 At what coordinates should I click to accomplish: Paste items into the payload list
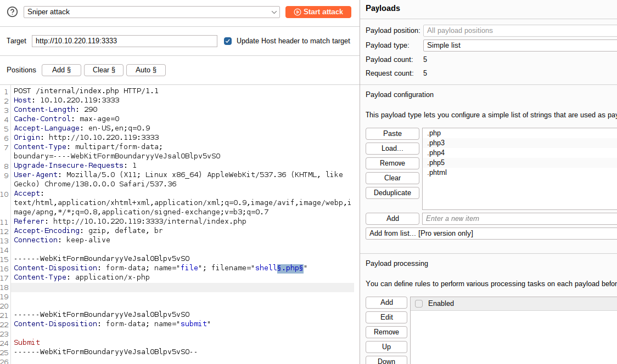[x=392, y=134]
